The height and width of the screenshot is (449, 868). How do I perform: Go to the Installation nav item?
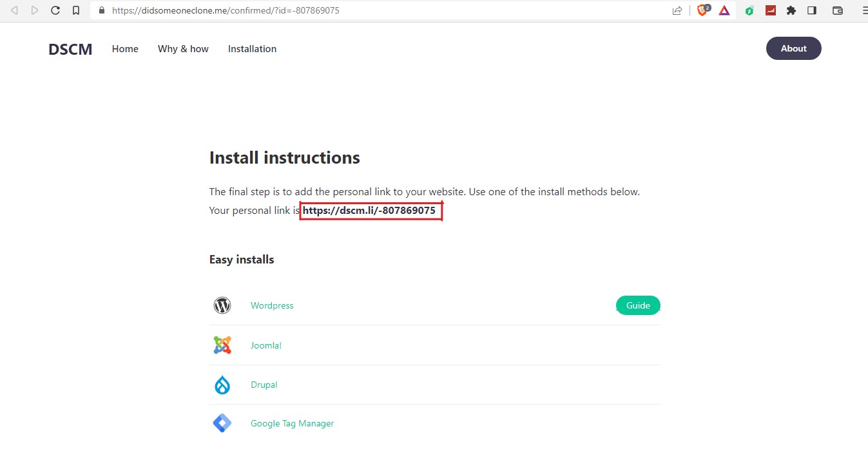252,49
